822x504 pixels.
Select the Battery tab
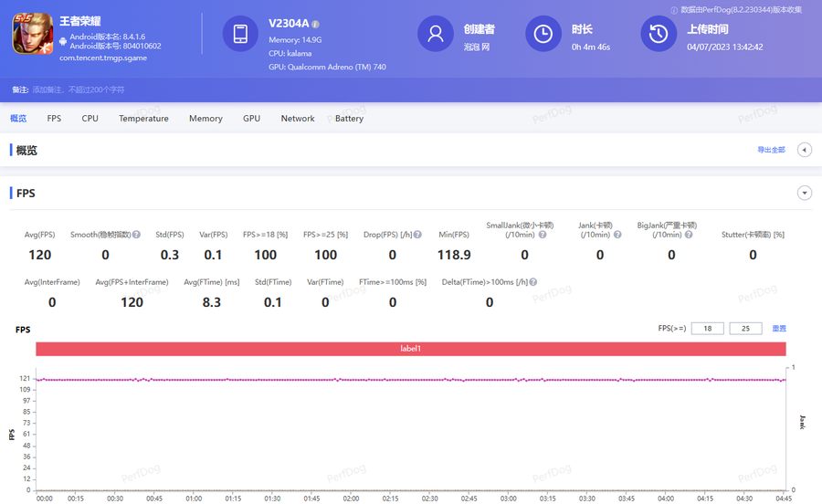[349, 119]
